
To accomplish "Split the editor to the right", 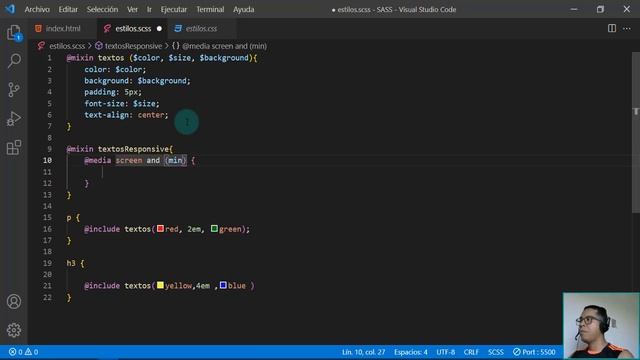I will coord(611,28).
